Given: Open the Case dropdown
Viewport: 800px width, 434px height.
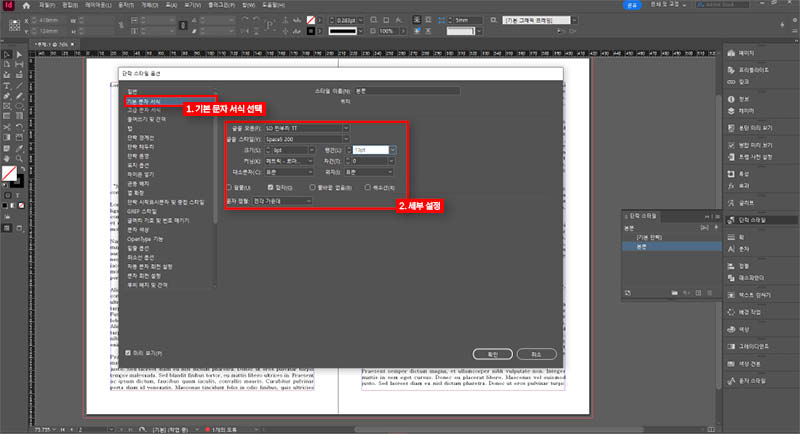Looking at the screenshot, I should tap(289, 172).
